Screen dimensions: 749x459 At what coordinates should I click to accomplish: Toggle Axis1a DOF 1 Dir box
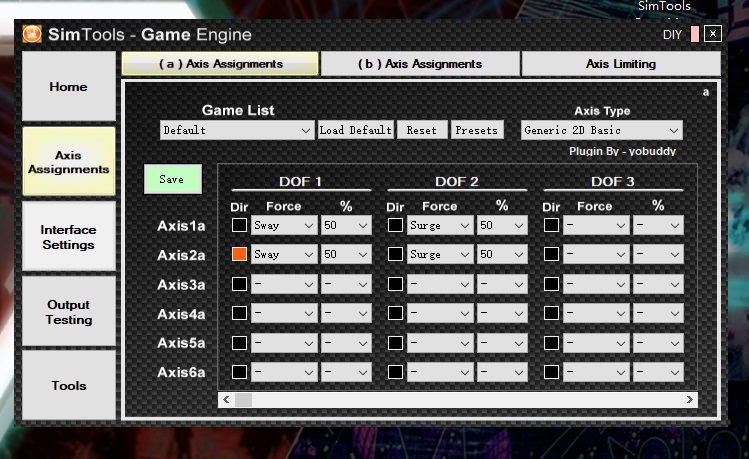pos(239,225)
